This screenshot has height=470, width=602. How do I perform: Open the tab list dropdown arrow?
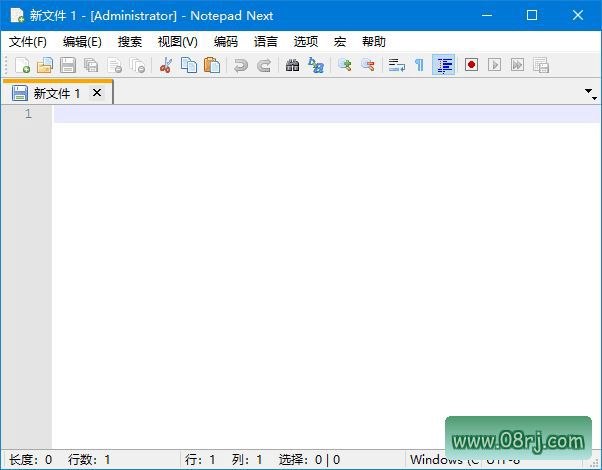[x=590, y=93]
